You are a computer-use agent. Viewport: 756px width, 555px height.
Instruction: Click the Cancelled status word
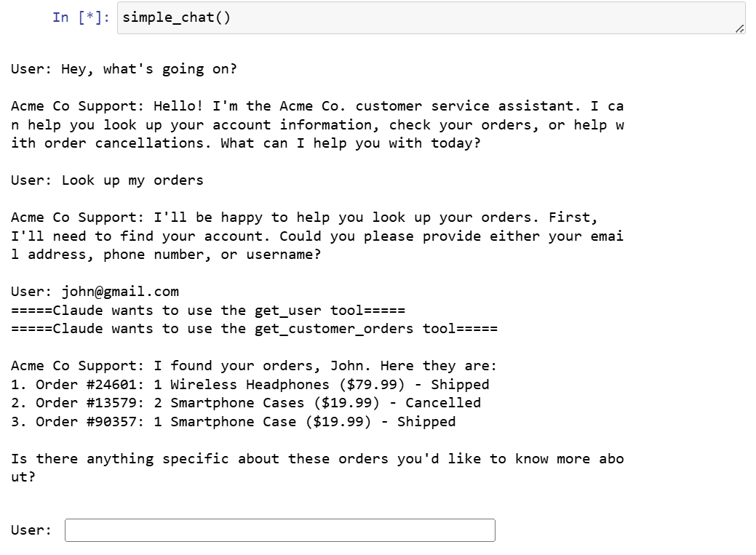click(x=443, y=403)
